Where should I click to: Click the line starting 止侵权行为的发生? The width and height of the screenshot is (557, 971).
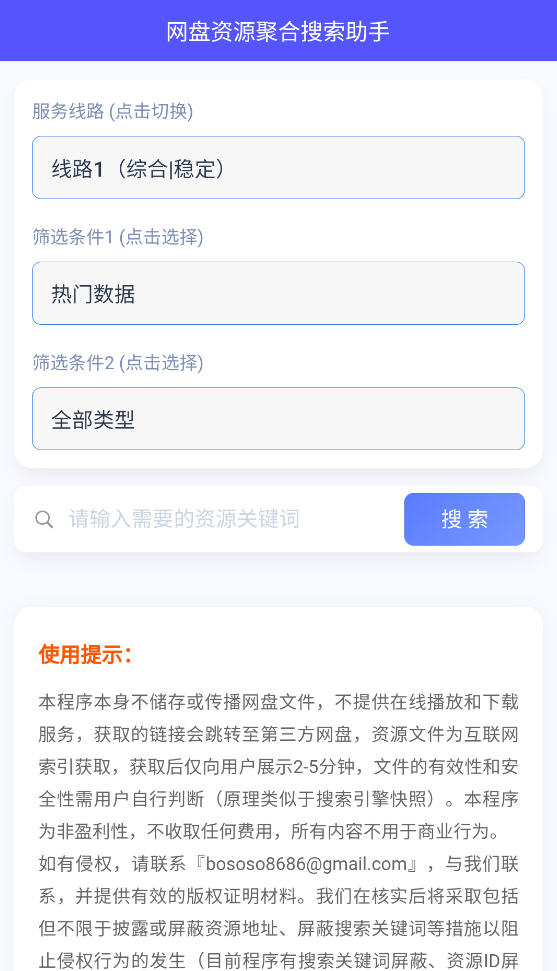point(278,960)
